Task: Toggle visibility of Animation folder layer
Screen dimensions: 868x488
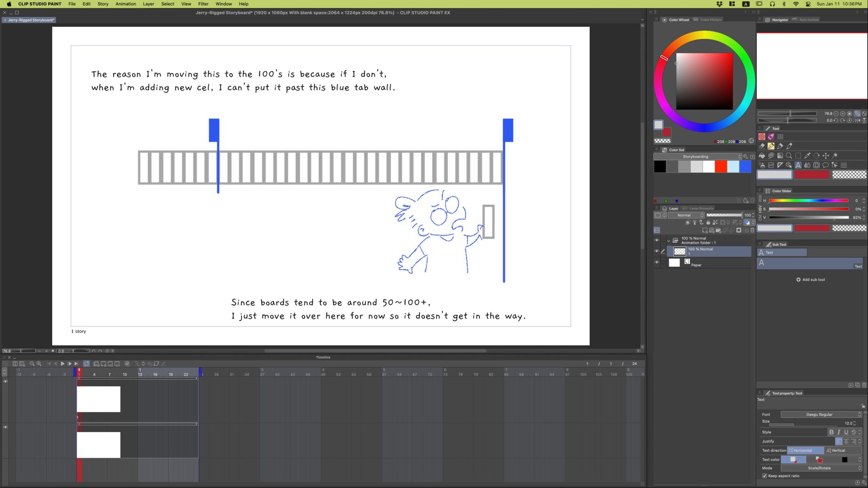Action: pyautogui.click(x=657, y=240)
